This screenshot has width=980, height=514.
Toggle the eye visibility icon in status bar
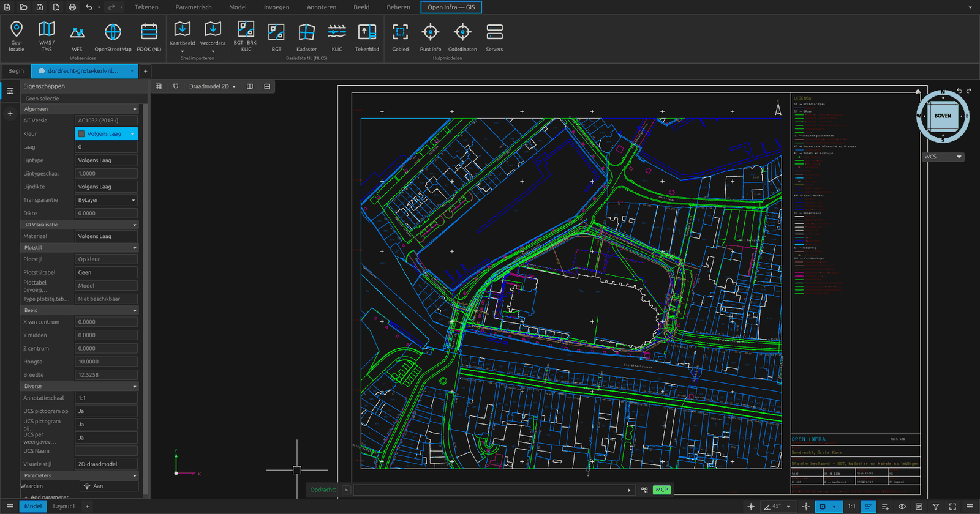tap(902, 507)
